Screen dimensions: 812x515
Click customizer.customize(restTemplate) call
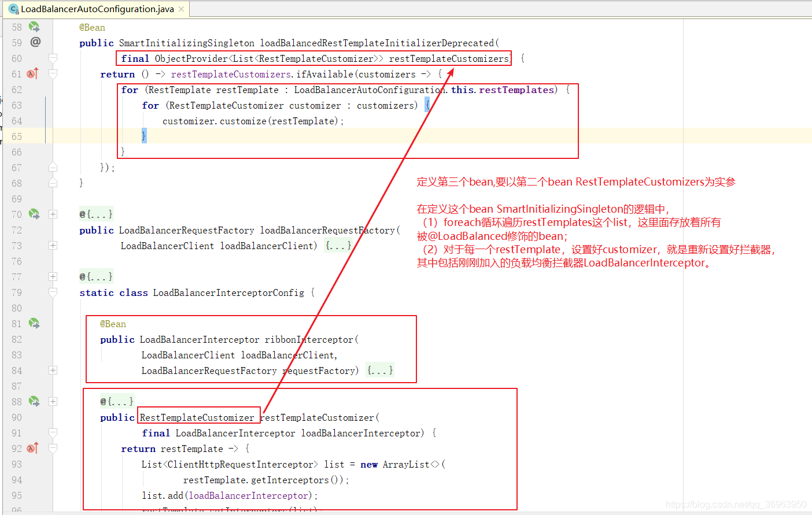[251, 121]
